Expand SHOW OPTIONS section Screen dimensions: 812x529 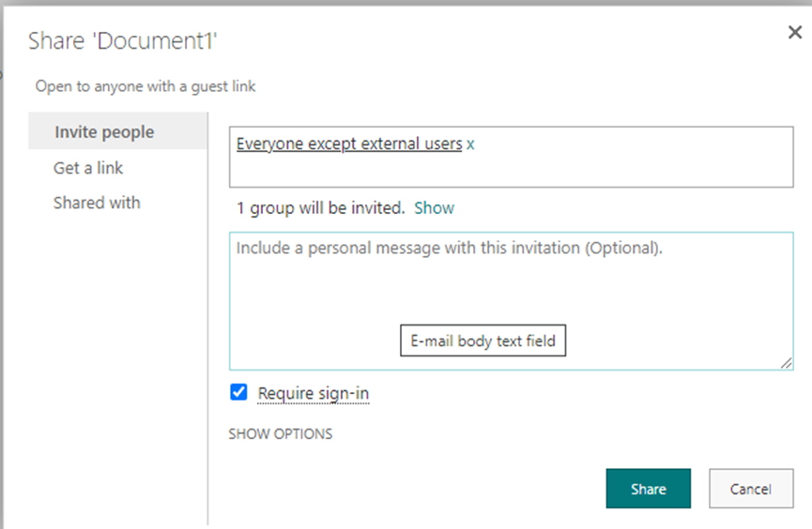pos(281,434)
